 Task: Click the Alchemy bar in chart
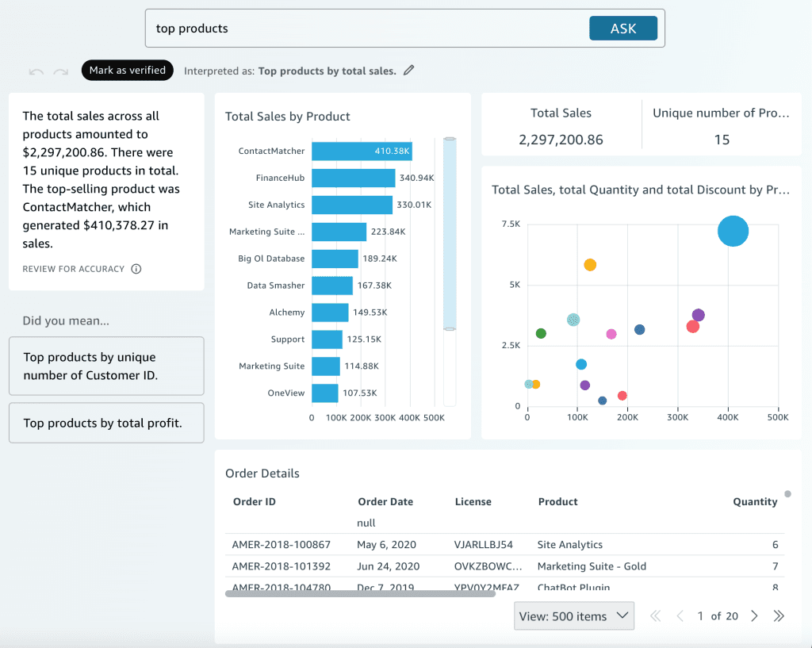(330, 312)
